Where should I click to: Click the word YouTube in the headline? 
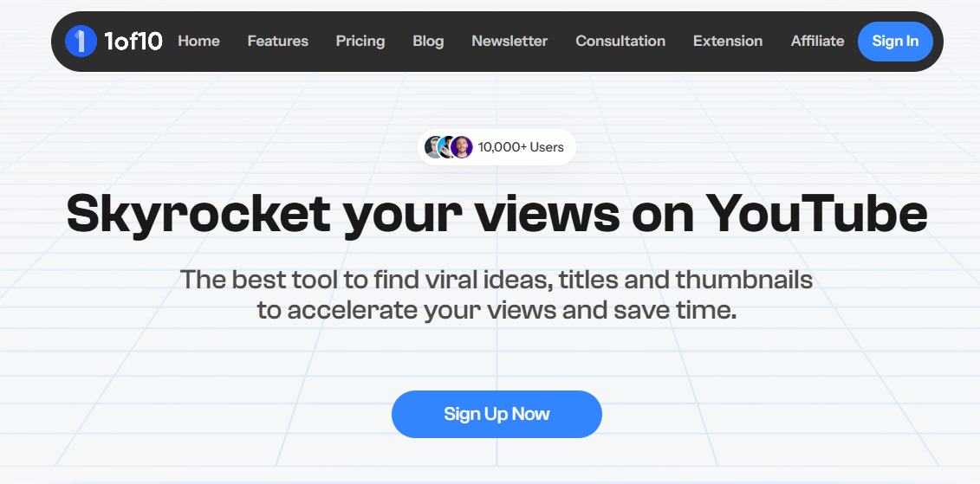(x=816, y=213)
